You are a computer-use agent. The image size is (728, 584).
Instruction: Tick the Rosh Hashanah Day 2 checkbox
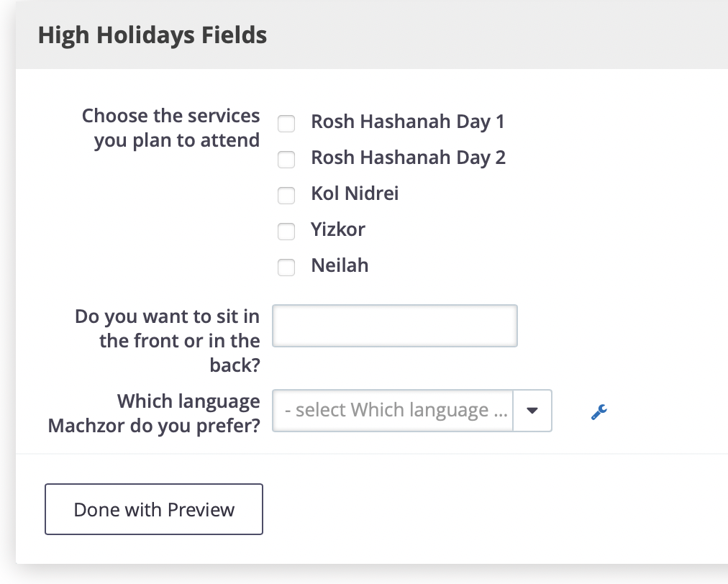click(x=286, y=159)
